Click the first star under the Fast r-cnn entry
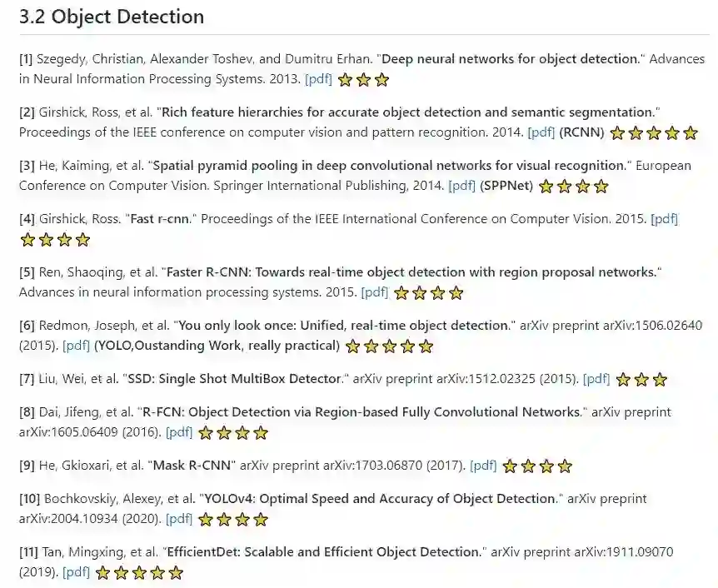Image resolution: width=718 pixels, height=588 pixels. tap(27, 240)
